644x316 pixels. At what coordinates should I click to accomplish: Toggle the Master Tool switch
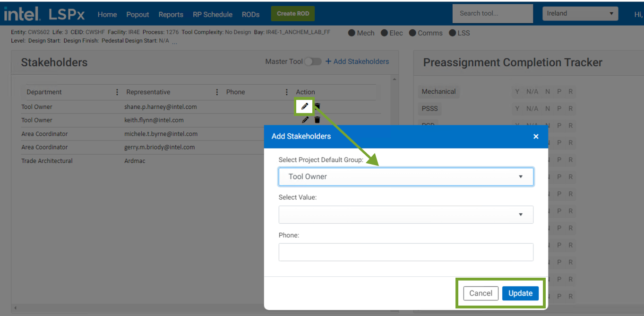tap(313, 61)
